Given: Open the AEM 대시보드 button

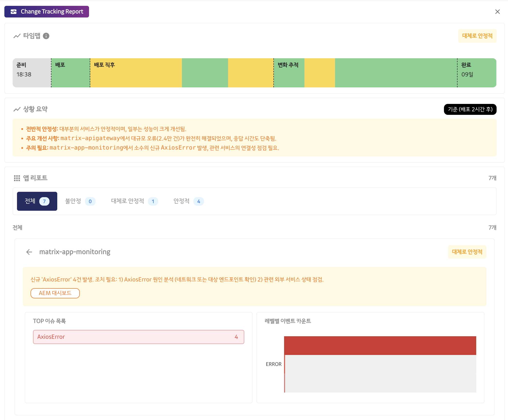Looking at the screenshot, I should [55, 293].
